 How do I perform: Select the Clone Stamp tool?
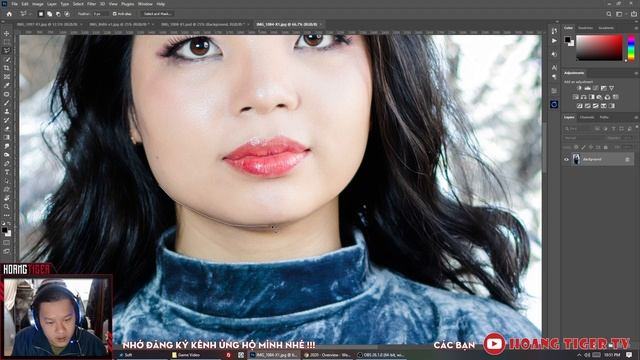pos(7,111)
